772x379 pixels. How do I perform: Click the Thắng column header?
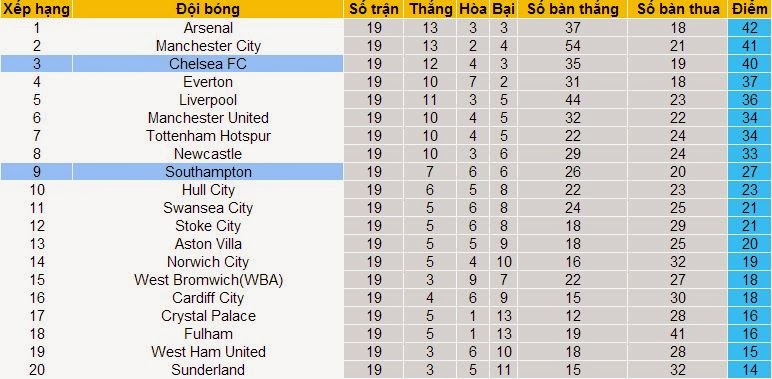click(430, 9)
